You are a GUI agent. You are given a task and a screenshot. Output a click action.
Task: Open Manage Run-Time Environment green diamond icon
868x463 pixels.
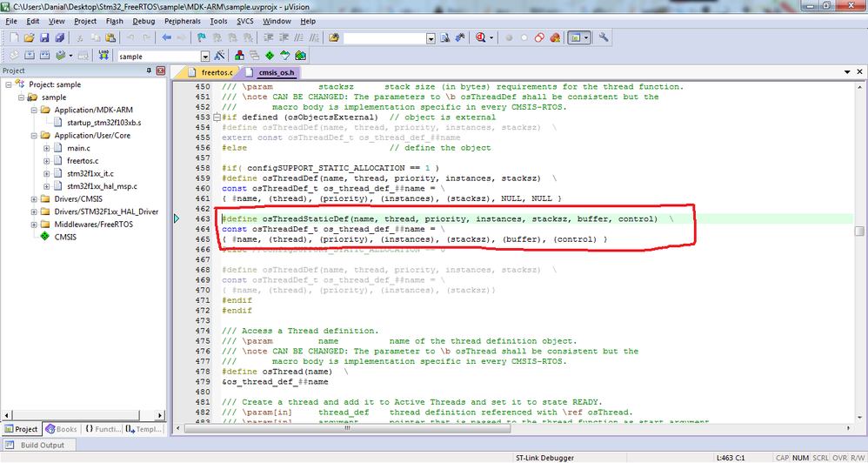pos(270,56)
